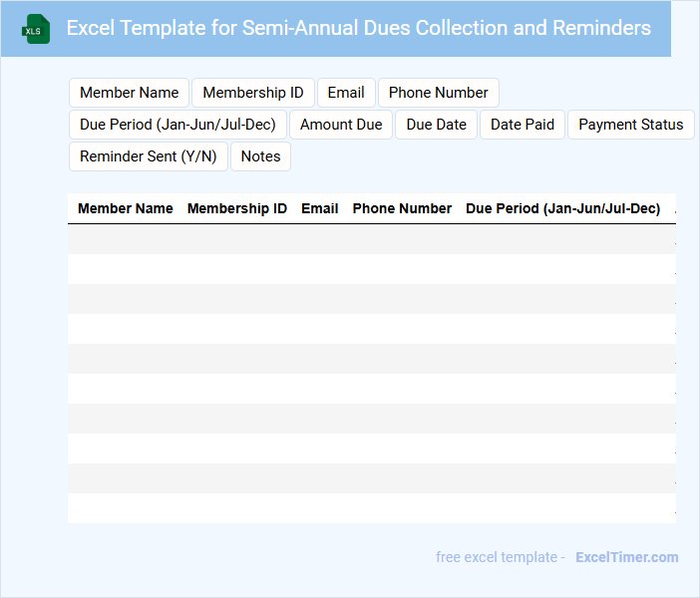Viewport: 700px width, 598px height.
Task: Click the Reminder Sent (Y/N) tag
Action: 148,156
